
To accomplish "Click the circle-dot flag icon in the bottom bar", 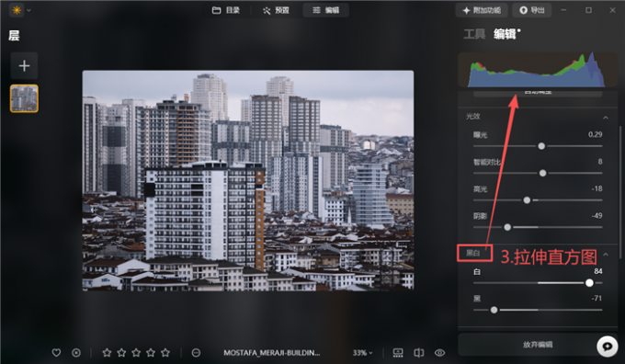I will click(76, 353).
